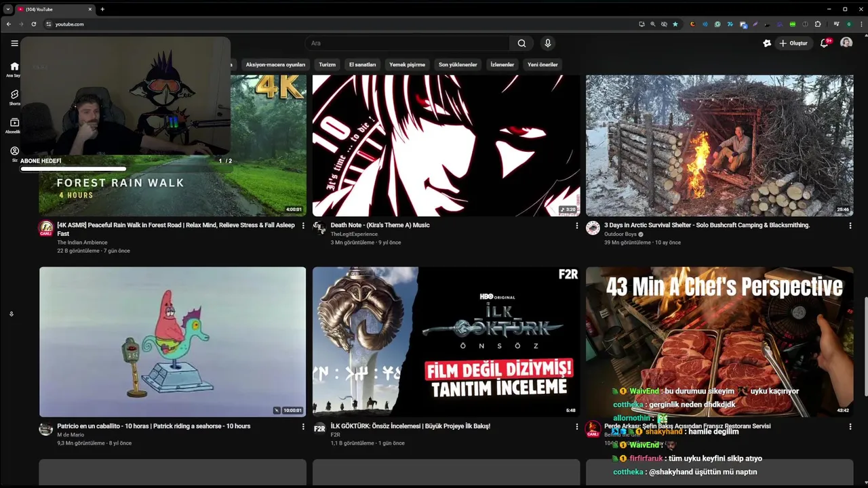
Task: Open Outdoor Boys channel avatar
Action: click(x=593, y=228)
